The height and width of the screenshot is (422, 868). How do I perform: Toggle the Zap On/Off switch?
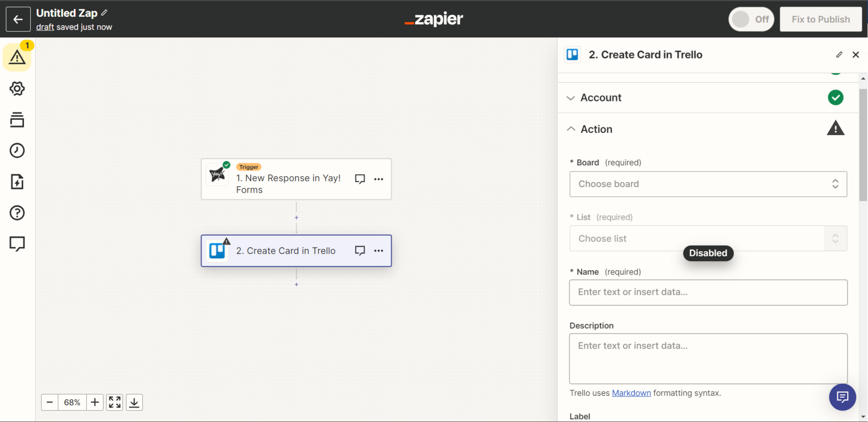tap(751, 20)
